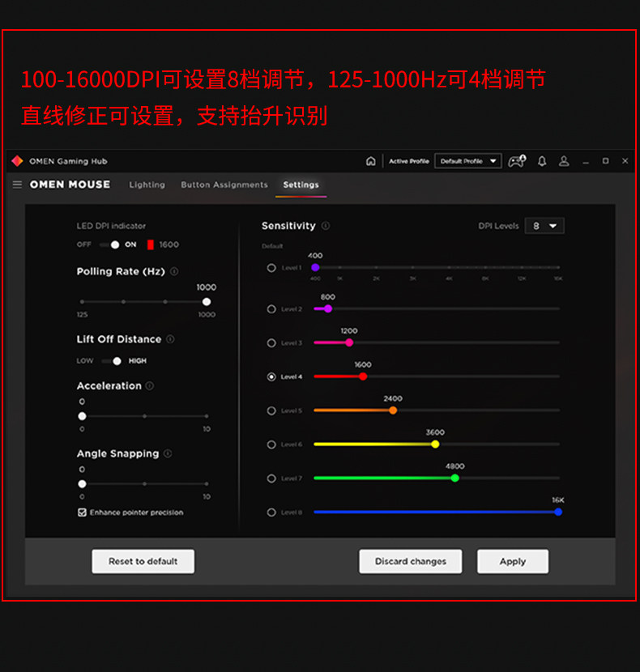Select the Level 1 radio button
This screenshot has height=672, width=640.
coord(271,268)
